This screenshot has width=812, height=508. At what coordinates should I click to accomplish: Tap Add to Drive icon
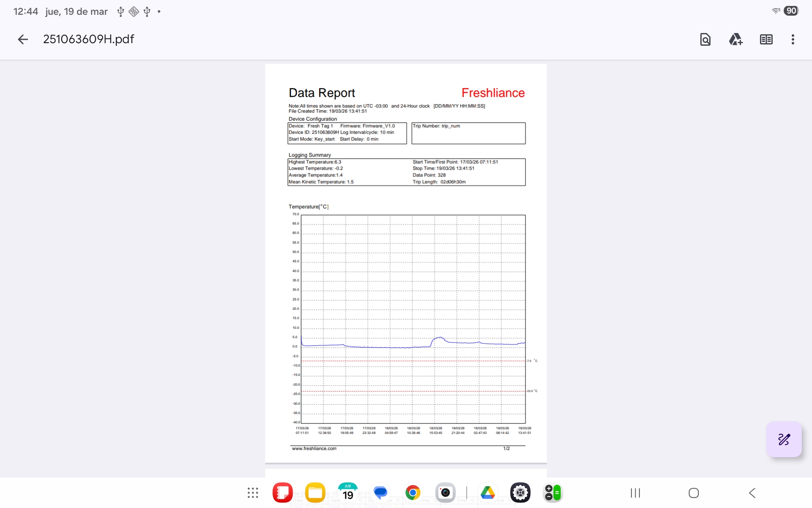click(735, 39)
